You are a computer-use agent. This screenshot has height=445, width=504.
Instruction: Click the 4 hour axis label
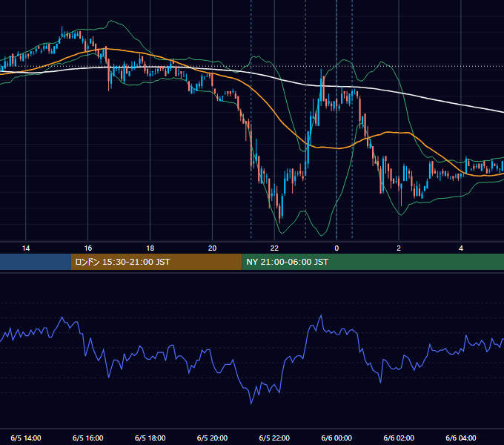[x=461, y=248]
